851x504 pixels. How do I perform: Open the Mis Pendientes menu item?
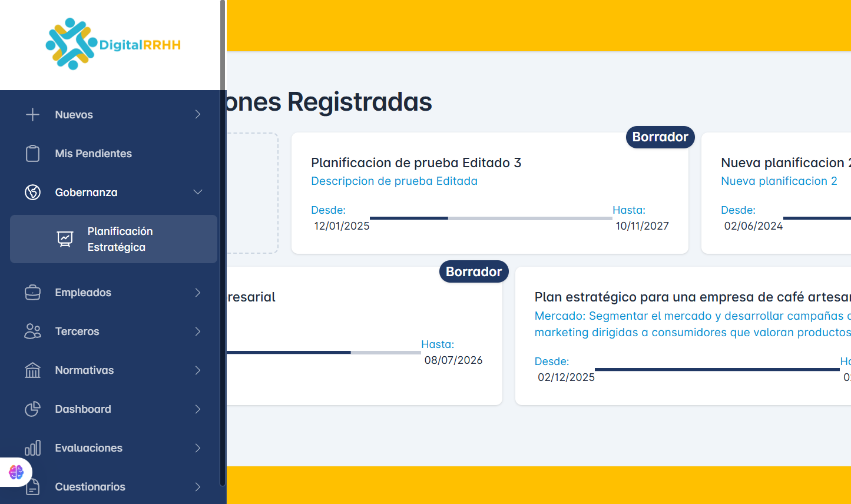(93, 154)
